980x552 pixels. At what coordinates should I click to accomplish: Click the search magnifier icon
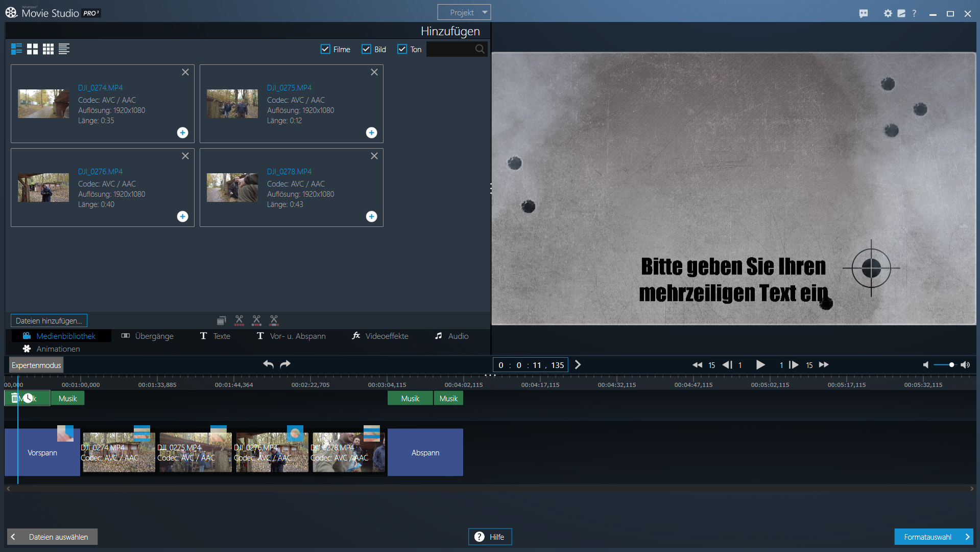point(480,49)
